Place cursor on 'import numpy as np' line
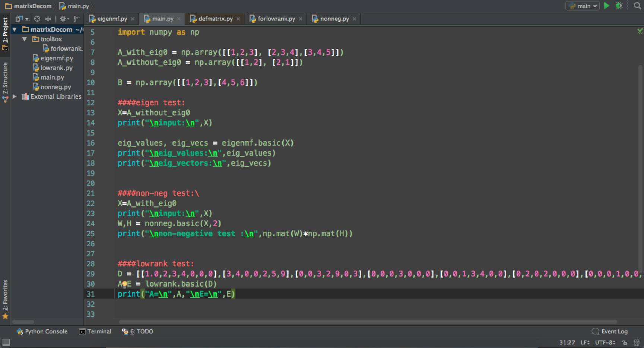The height and width of the screenshot is (348, 644). 158,32
